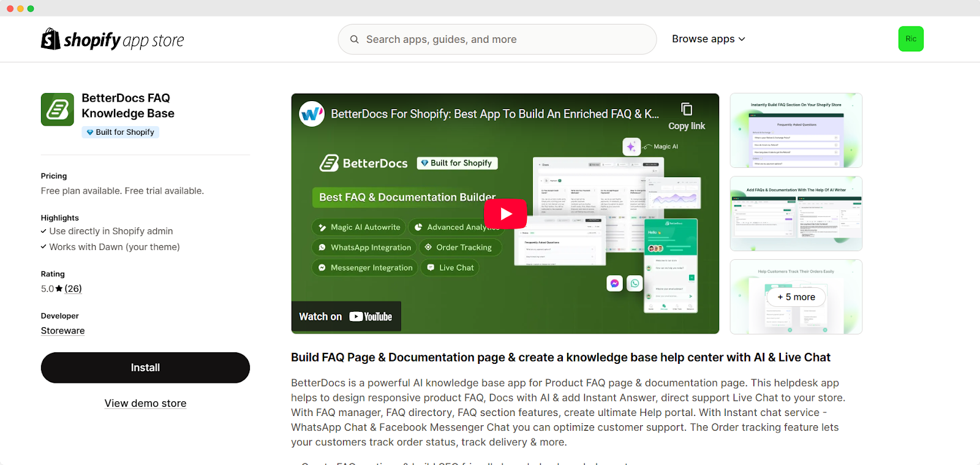The width and height of the screenshot is (980, 465).
Task: Click the Magic AI sparkle icon in video
Action: [x=631, y=147]
